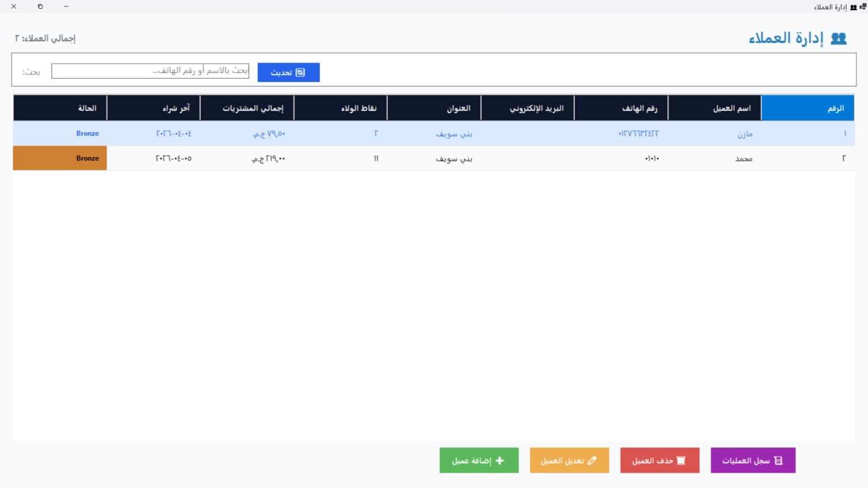
Task: Select customer name مازن
Action: [745, 134]
